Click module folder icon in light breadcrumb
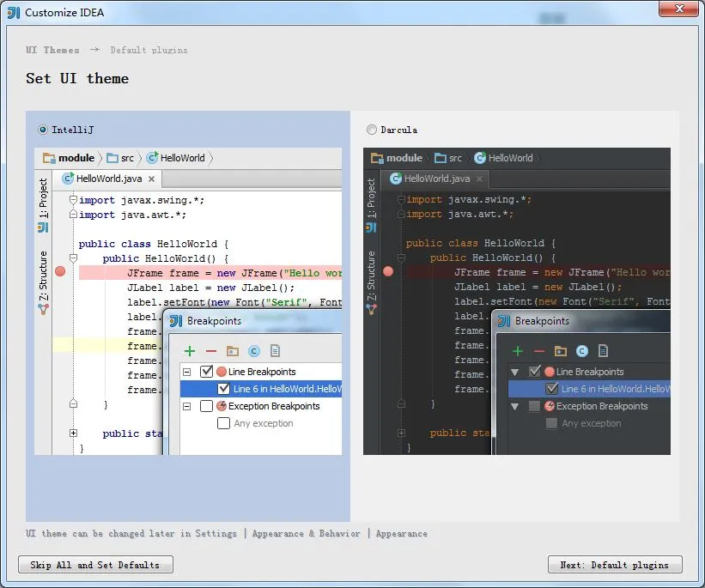 point(49,158)
